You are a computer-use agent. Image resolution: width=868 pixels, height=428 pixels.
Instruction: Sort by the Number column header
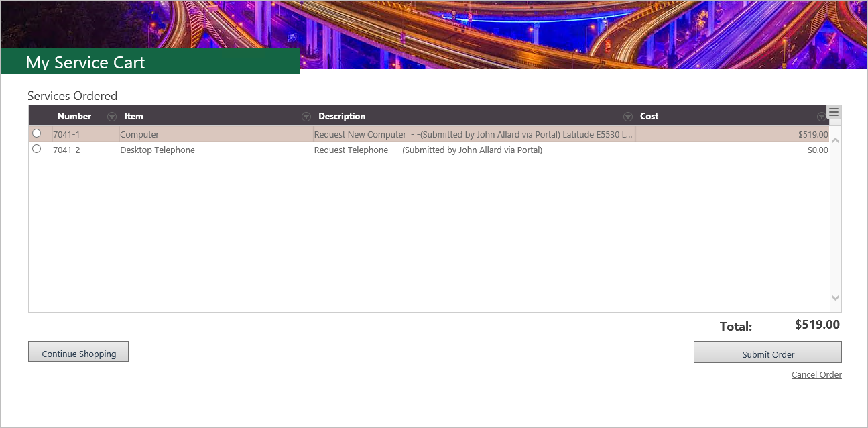click(x=74, y=116)
